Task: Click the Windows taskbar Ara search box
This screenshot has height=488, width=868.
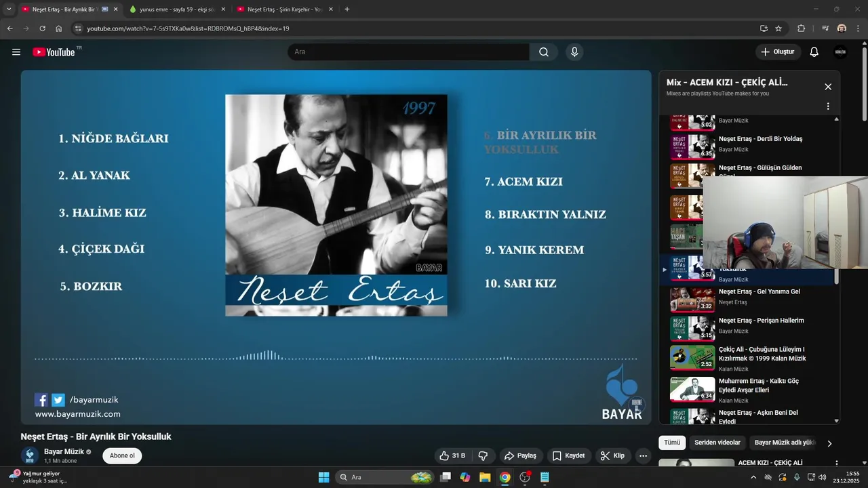Action: pos(384,477)
